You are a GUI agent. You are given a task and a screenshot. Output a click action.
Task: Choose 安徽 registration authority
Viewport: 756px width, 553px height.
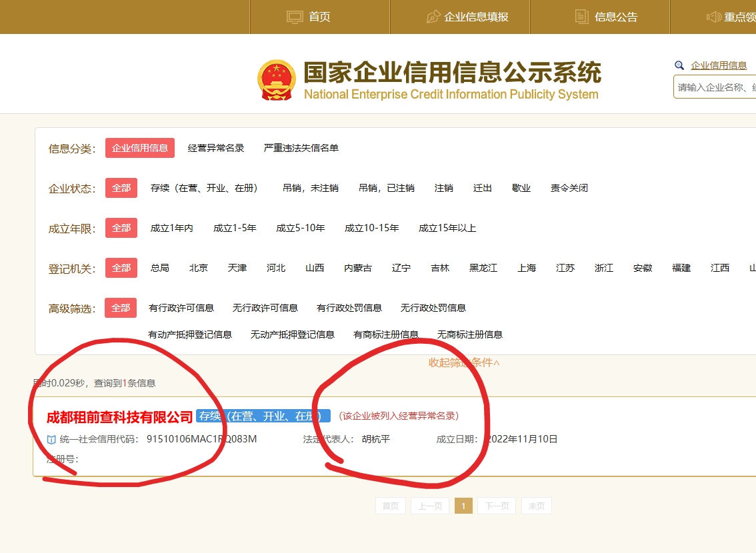click(x=643, y=268)
